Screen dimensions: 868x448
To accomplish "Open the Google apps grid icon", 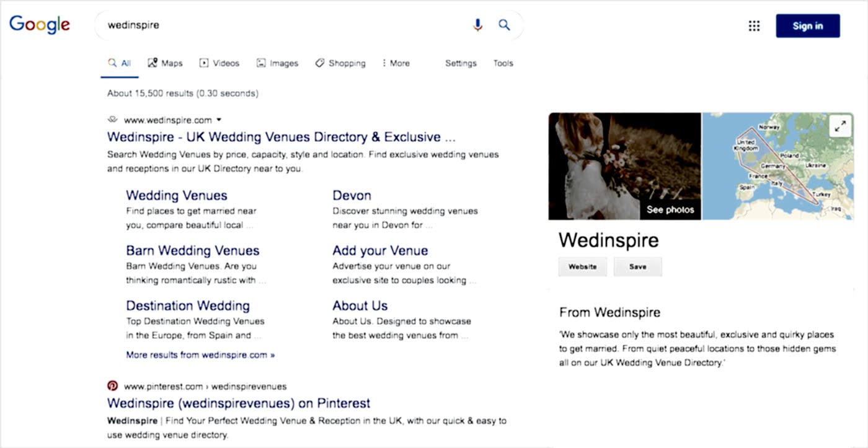I will click(754, 26).
